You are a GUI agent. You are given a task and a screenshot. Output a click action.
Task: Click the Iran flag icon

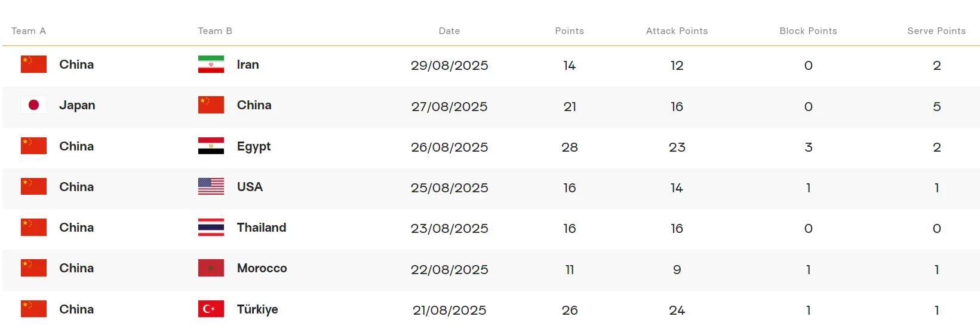[x=211, y=64]
